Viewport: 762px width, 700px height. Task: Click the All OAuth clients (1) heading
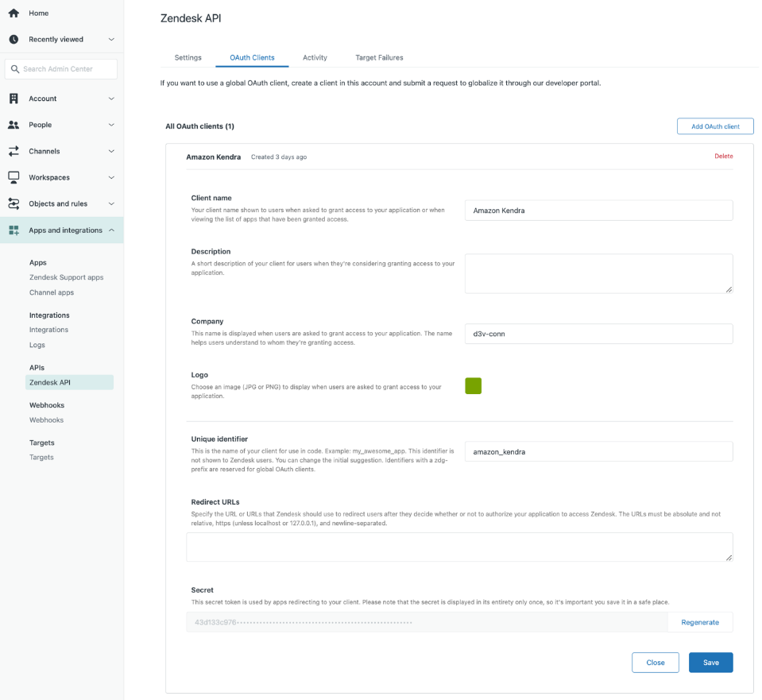point(199,126)
